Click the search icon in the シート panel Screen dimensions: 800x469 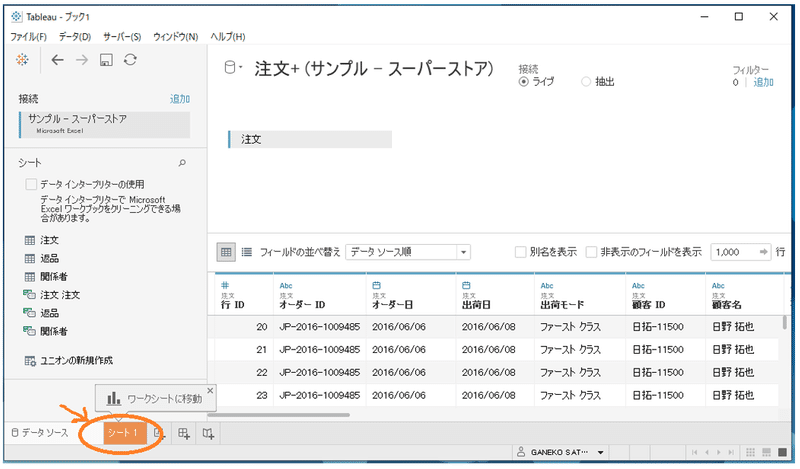coord(182,163)
